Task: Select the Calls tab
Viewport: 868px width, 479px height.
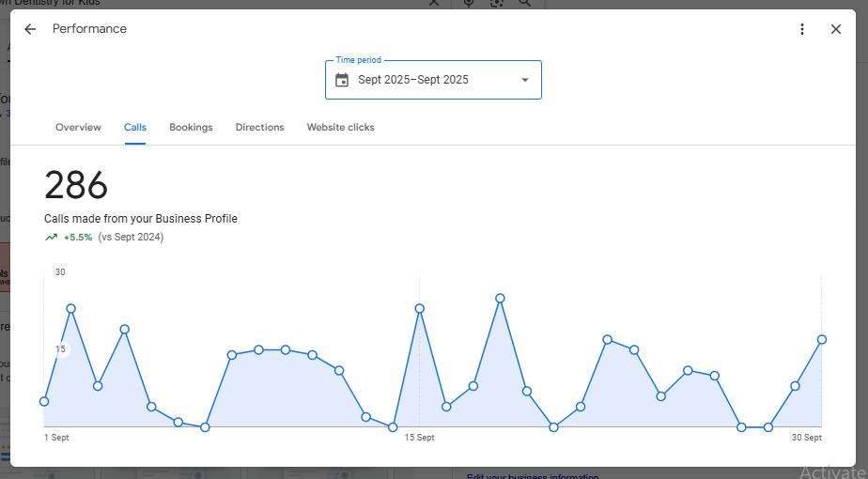Action: (x=135, y=127)
